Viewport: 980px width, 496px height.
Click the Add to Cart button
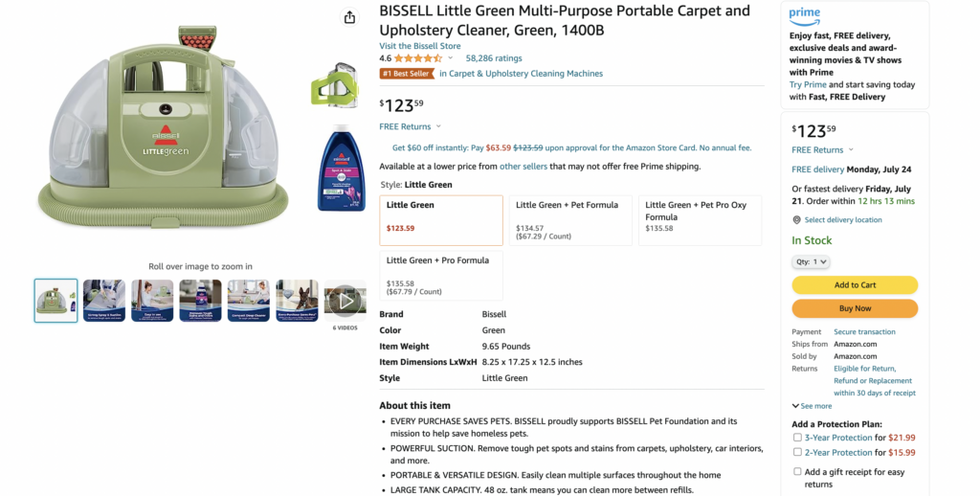[x=855, y=284]
